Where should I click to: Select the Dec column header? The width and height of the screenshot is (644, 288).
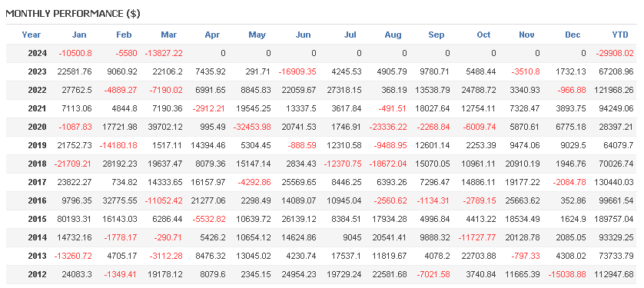click(573, 35)
